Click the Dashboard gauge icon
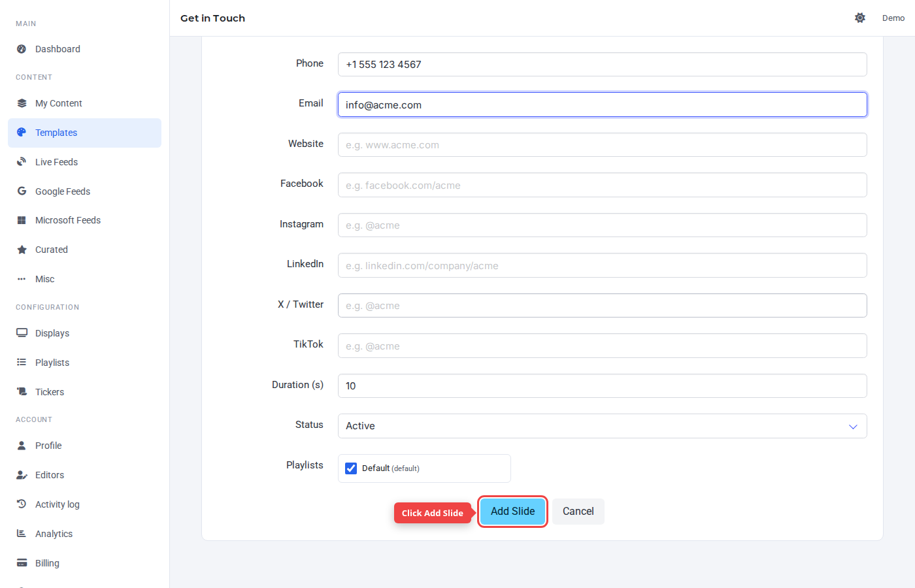Screen dimensions: 915x588 click(x=22, y=49)
